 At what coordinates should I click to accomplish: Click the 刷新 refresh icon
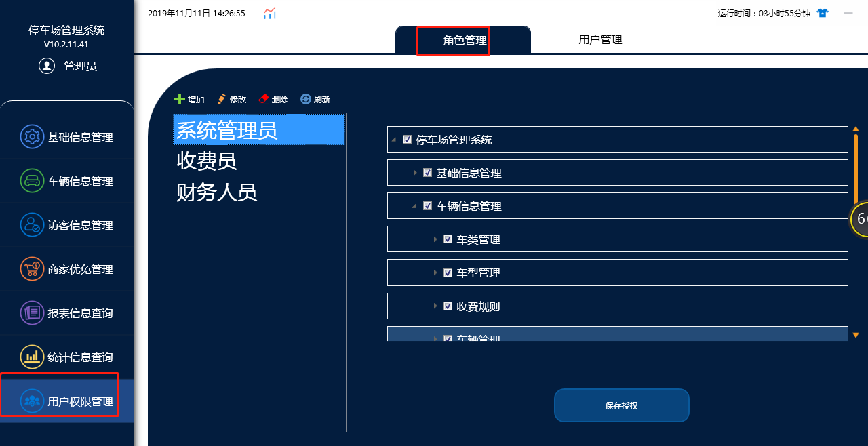[x=306, y=99]
